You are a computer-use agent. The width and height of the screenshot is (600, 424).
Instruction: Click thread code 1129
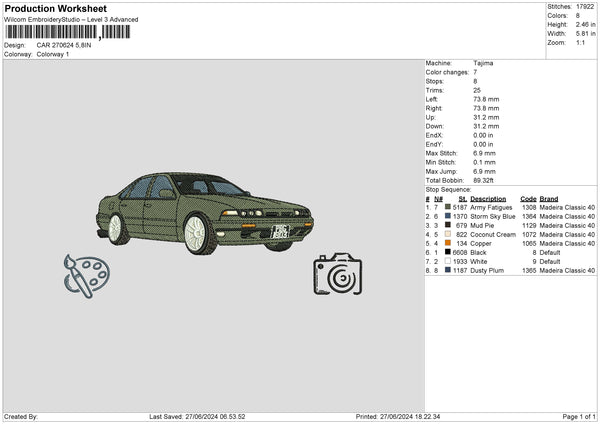point(529,225)
